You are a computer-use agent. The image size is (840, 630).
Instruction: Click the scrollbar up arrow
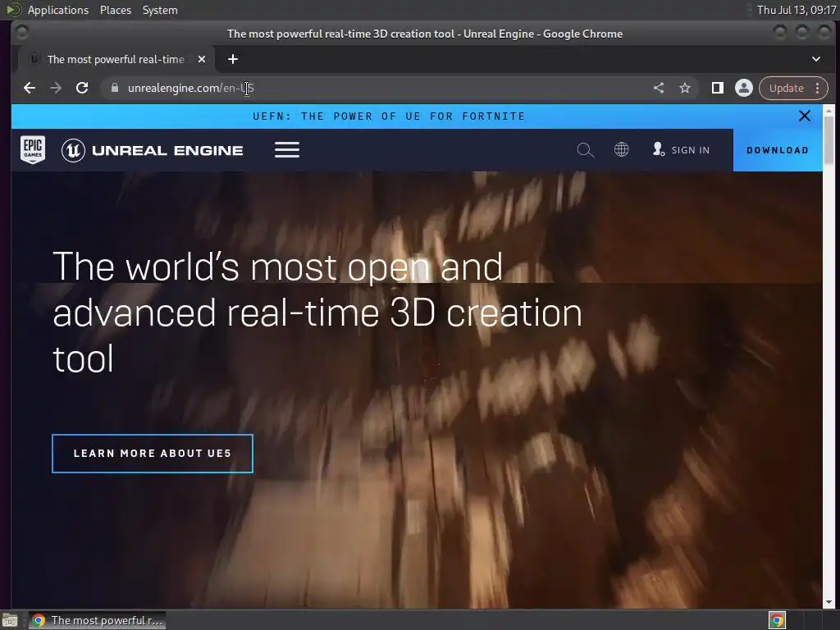point(829,111)
